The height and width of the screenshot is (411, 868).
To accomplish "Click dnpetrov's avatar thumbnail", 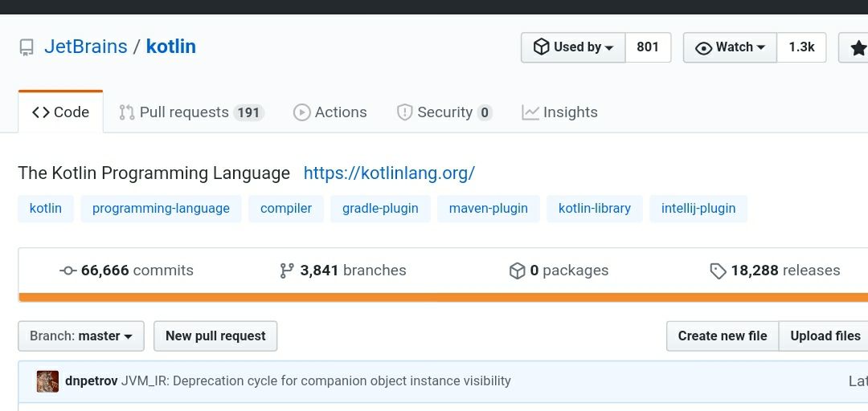I will pos(47,381).
